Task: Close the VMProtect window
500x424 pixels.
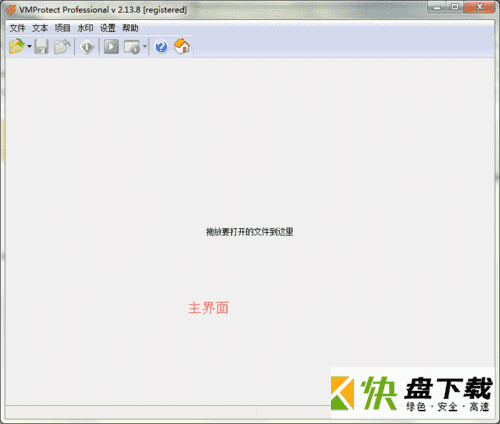Action: click(480, 7)
